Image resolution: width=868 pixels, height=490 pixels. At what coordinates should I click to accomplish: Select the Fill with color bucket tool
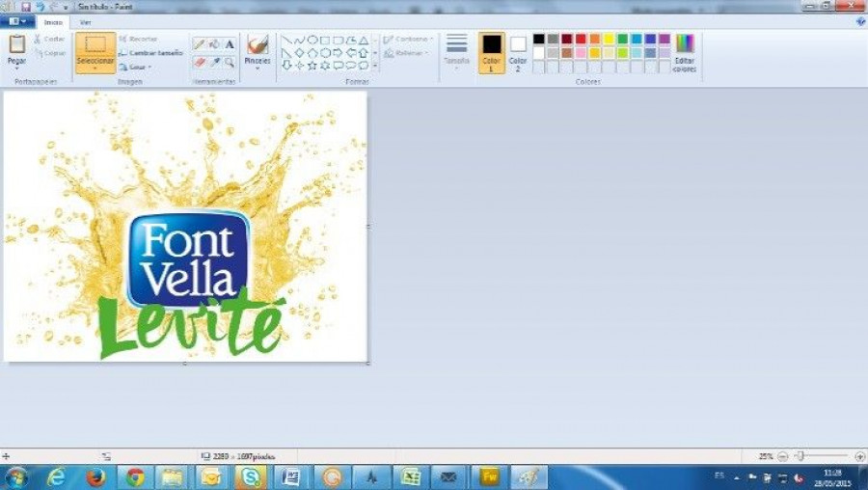[x=214, y=44]
